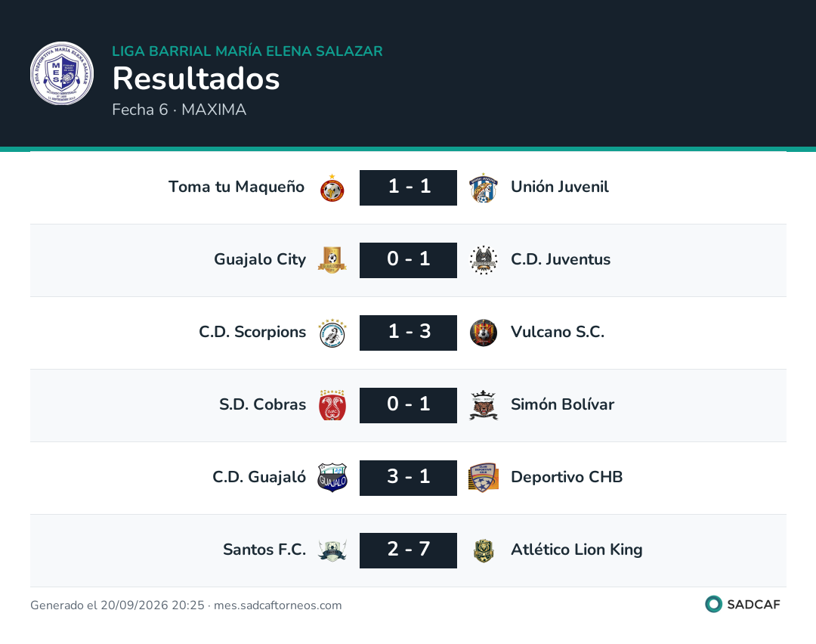816x644 pixels.
Task: Select the Guajalo City shield badge
Action: [x=332, y=260]
